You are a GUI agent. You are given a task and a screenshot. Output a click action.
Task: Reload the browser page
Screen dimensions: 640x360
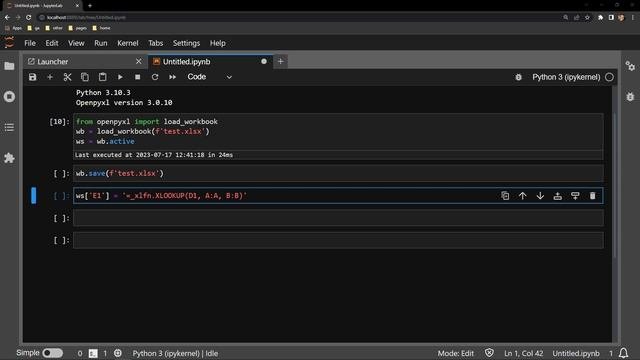point(29,18)
